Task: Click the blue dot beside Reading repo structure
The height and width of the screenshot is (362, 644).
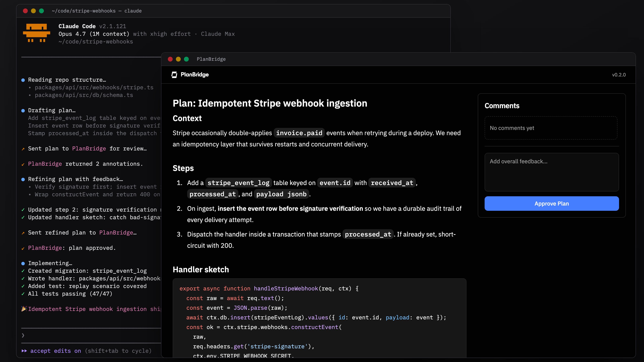Action: 23,80
